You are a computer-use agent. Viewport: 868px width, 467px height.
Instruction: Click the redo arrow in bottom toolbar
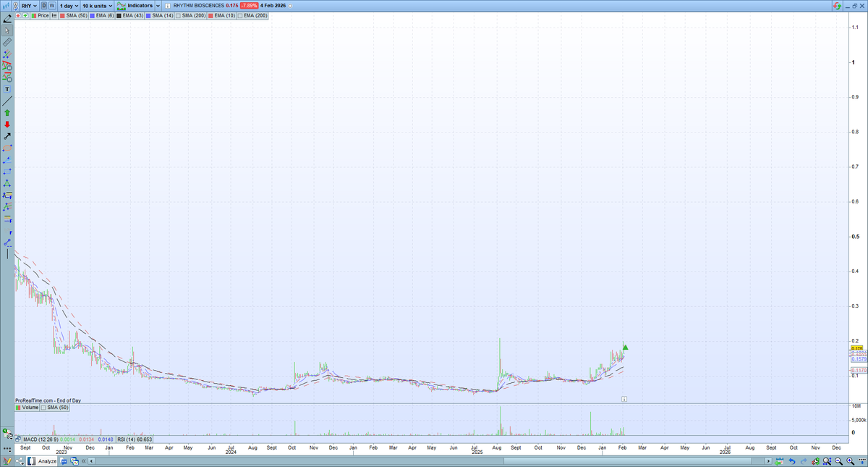[x=804, y=461]
